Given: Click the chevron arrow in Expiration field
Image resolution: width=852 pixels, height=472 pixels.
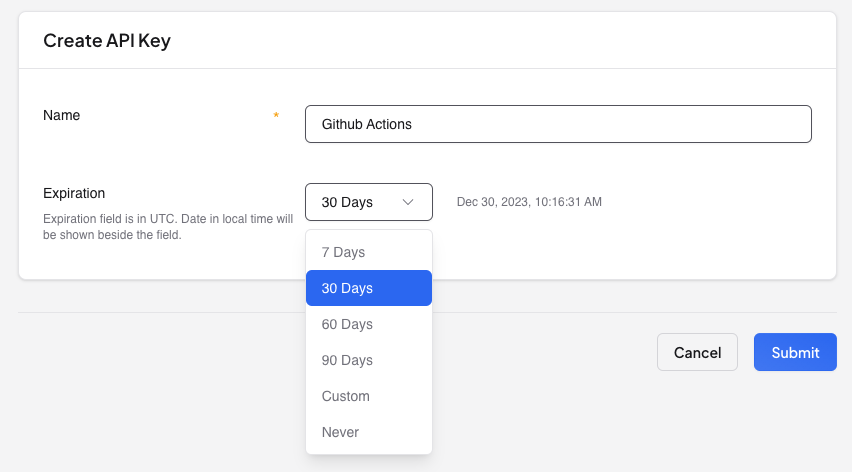Looking at the screenshot, I should pos(408,202).
